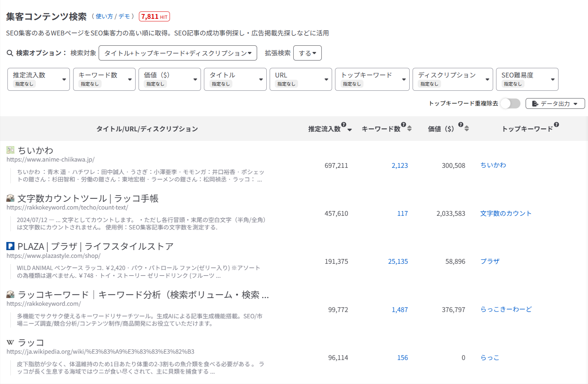Expand the 推定流入数 filter dropdown

(x=38, y=79)
